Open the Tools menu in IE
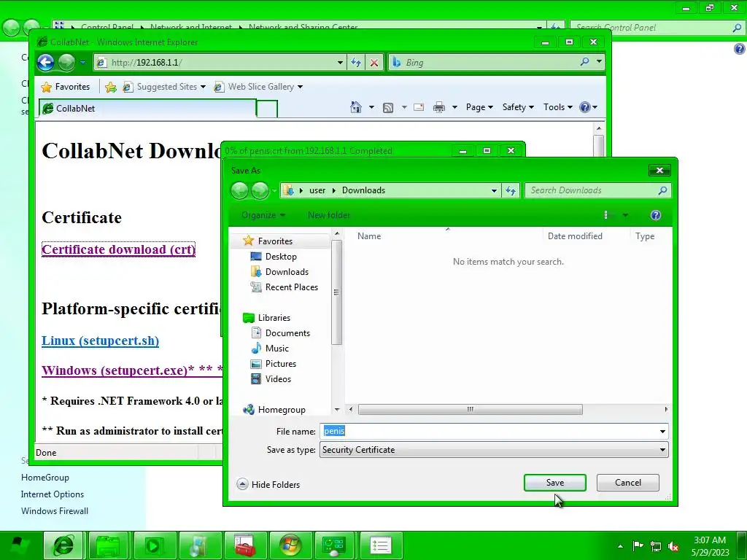747x560 pixels. (557, 107)
